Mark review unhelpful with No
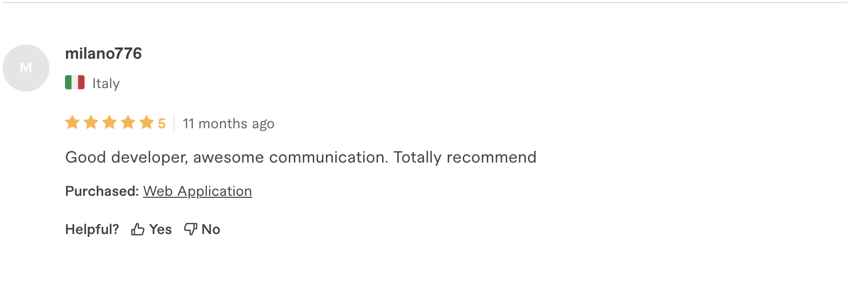The image size is (868, 281). [211, 229]
